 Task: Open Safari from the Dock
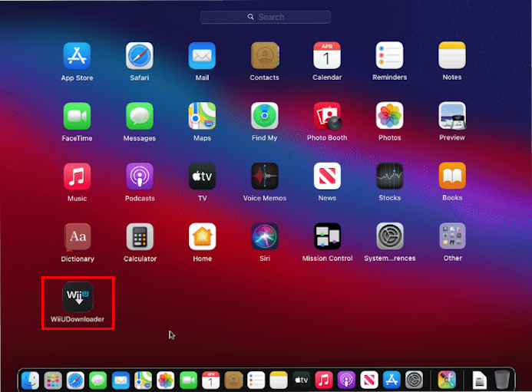(x=75, y=380)
